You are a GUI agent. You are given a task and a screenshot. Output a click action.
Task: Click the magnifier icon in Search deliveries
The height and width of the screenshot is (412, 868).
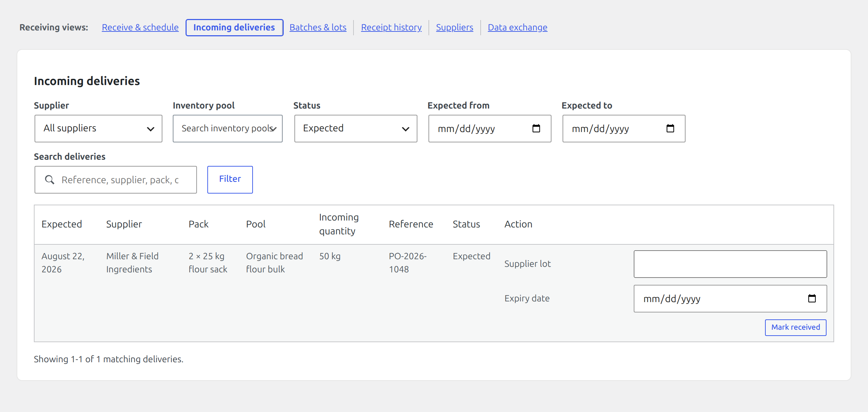49,180
